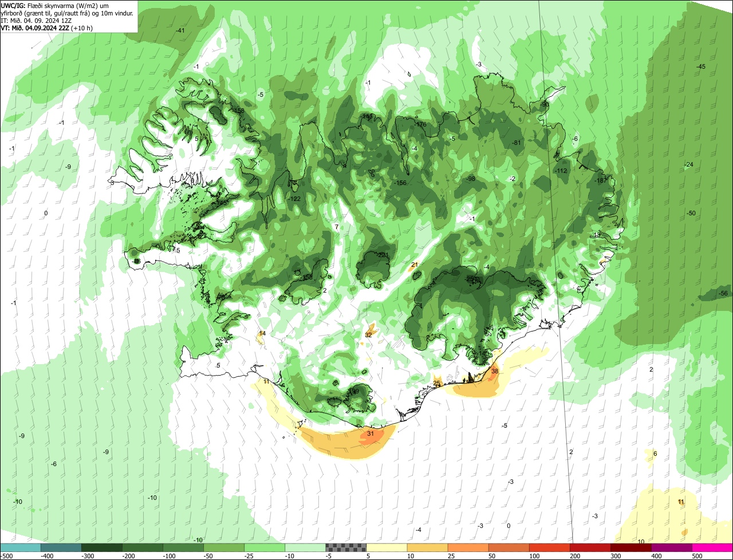733x560 pixels.
Task: Click the -187 flux value
Action: point(600,180)
